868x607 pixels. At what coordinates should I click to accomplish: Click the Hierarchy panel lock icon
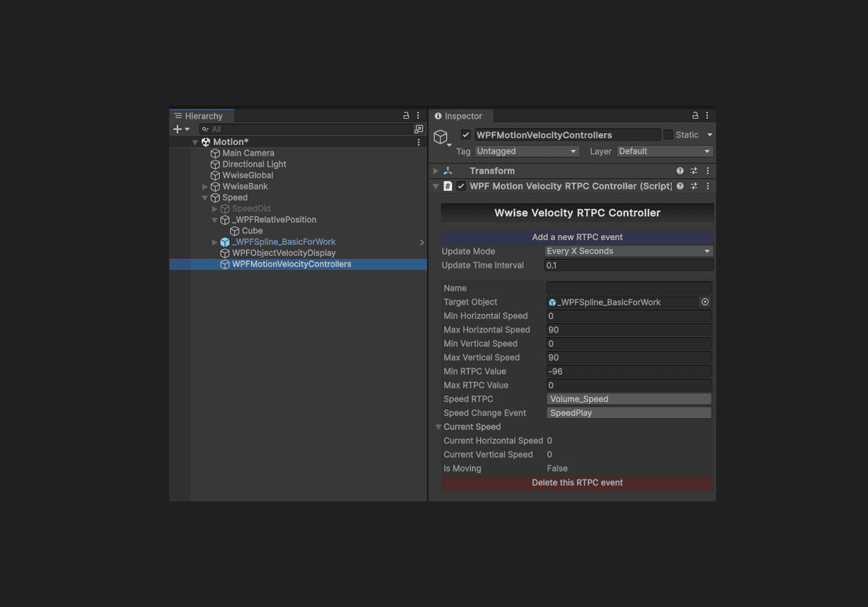(x=407, y=116)
